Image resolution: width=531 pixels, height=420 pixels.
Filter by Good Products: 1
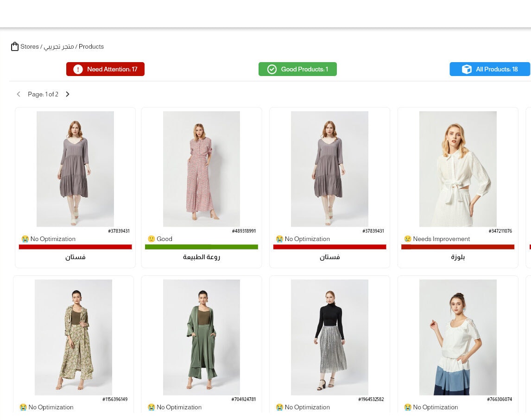point(297,69)
